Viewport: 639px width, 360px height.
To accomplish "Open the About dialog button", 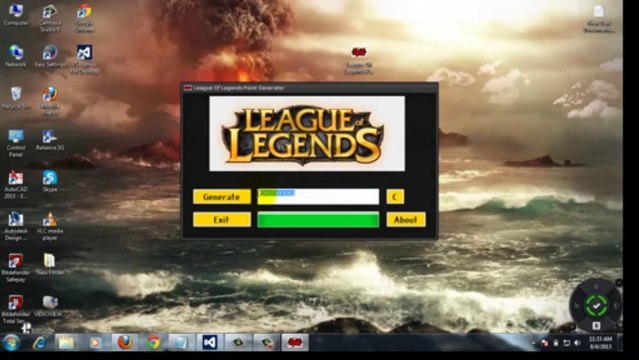I will click(405, 220).
